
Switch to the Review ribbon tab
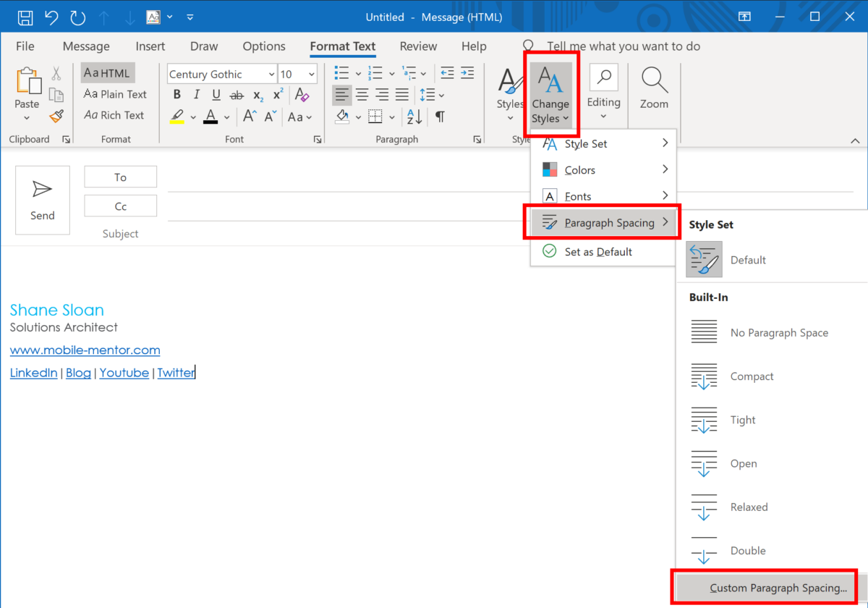(x=418, y=46)
